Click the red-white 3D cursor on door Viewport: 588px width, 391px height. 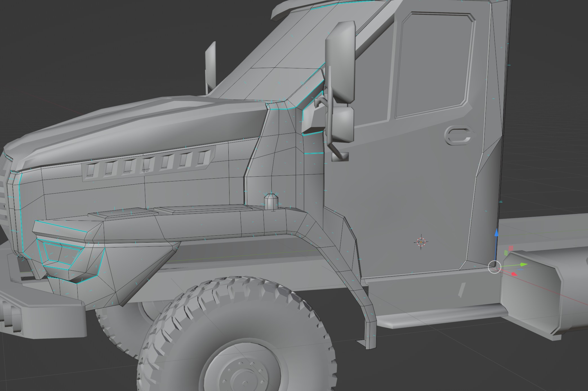[421, 242]
